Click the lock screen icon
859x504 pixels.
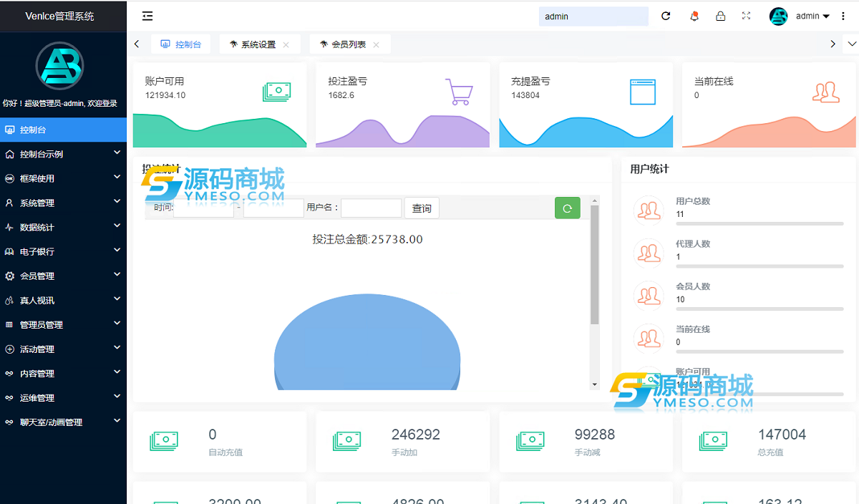(x=721, y=16)
